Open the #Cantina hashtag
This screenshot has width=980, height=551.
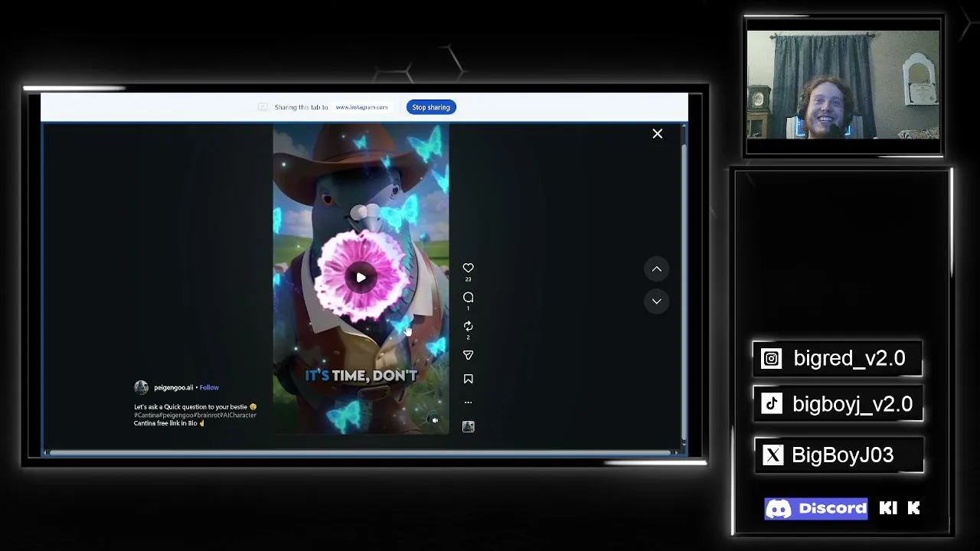pos(146,415)
